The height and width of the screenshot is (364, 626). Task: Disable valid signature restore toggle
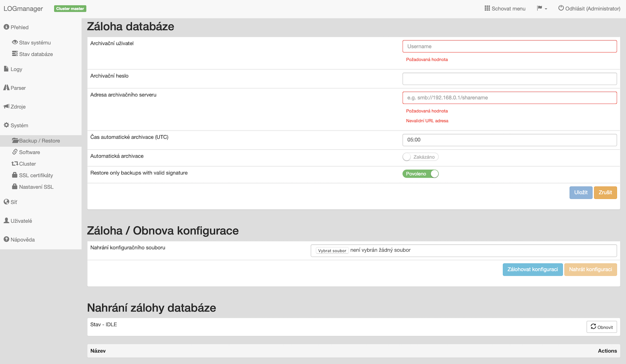click(x=420, y=174)
